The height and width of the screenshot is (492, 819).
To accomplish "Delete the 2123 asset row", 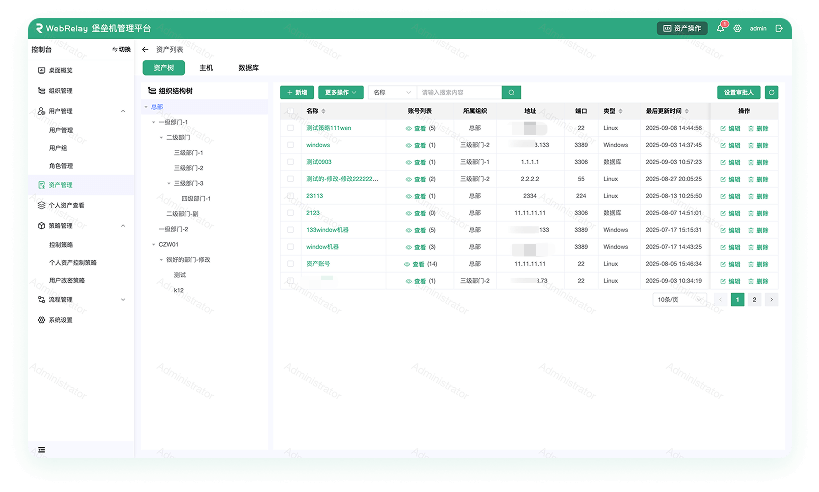I will pos(758,213).
